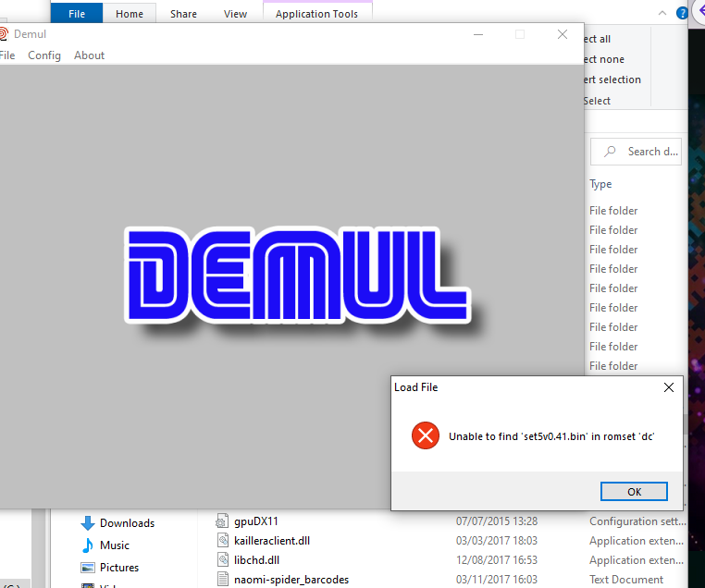705x588 pixels.
Task: Click the first File folder type entry
Action: (613, 211)
